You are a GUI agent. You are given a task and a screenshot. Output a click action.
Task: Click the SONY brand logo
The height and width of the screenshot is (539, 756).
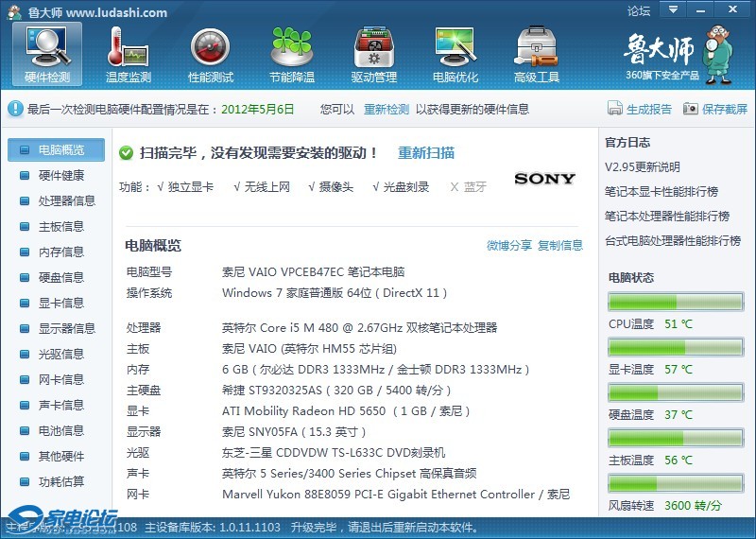(x=545, y=179)
